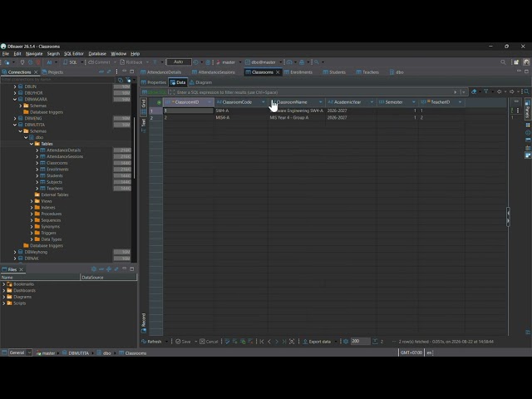
Task: Select the Subjects table in navigator
Action: [x=54, y=182]
